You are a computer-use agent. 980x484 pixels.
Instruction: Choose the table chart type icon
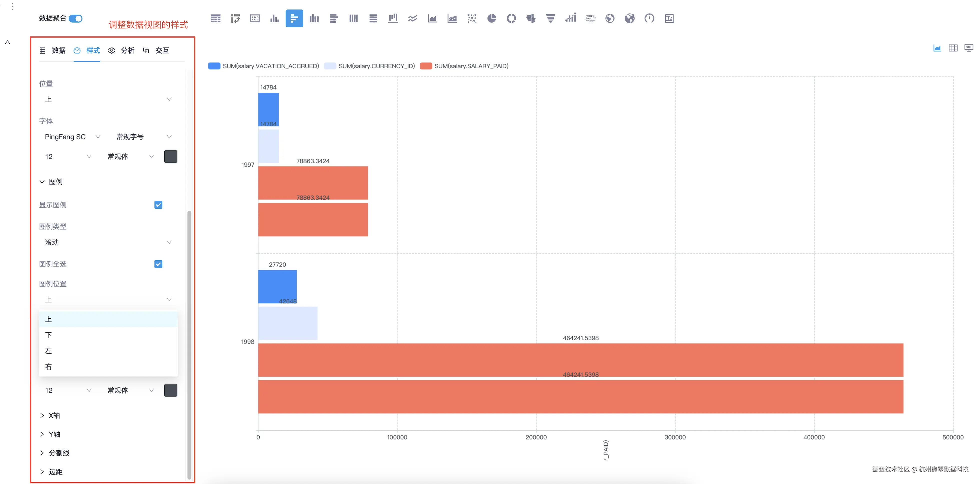click(x=215, y=18)
